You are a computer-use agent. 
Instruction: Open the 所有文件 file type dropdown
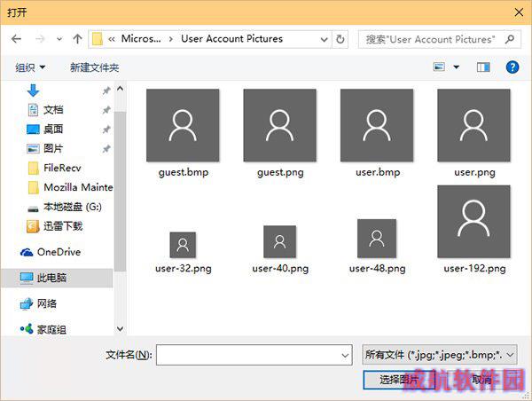440,355
